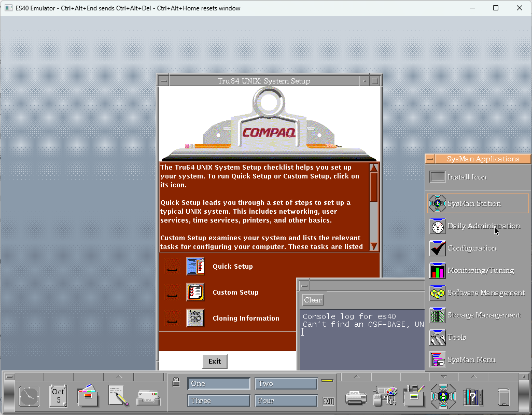The image size is (532, 415).
Task: Open the Help Manager books icon
Action: (472, 396)
